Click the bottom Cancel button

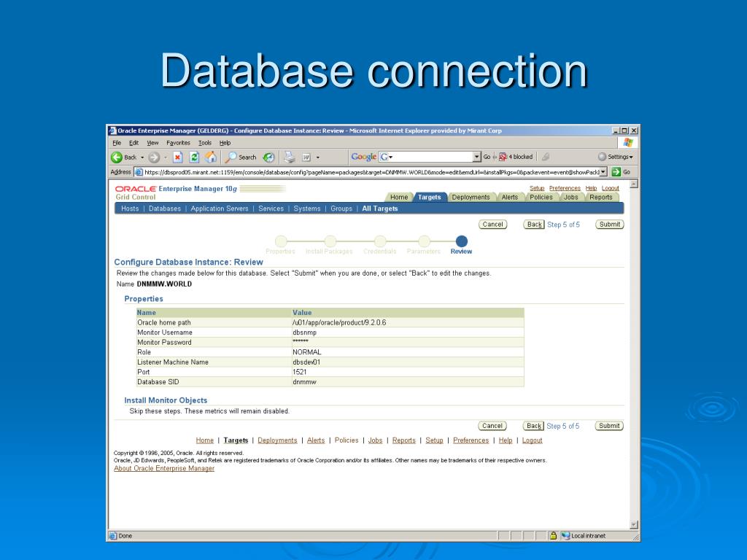click(492, 426)
